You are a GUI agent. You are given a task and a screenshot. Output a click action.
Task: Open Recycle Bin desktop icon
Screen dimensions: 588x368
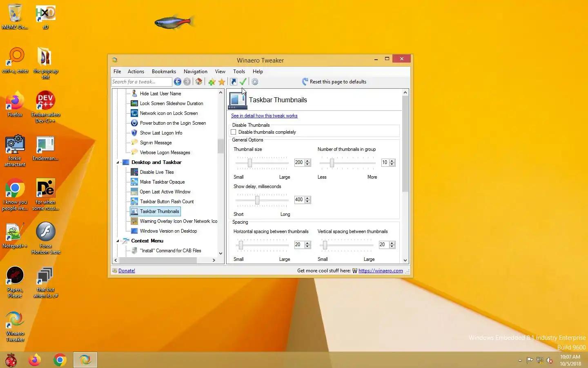tap(15, 17)
